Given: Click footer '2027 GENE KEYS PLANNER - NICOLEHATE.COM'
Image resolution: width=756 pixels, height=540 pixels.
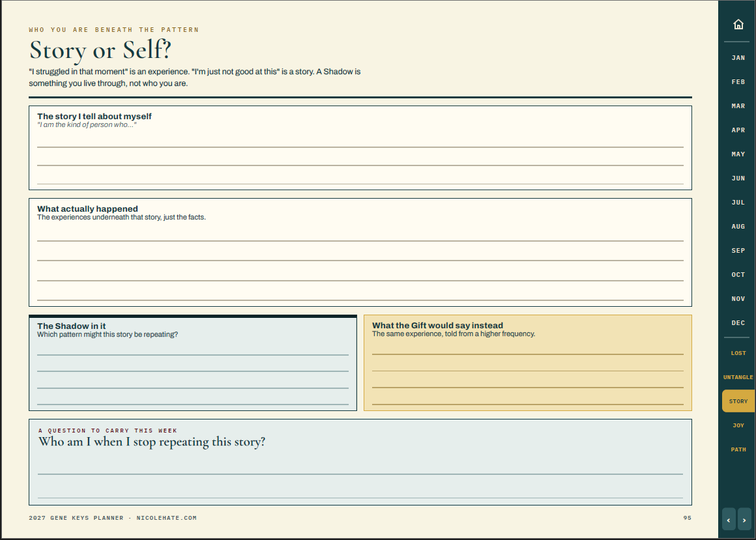Looking at the screenshot, I should point(113,518).
